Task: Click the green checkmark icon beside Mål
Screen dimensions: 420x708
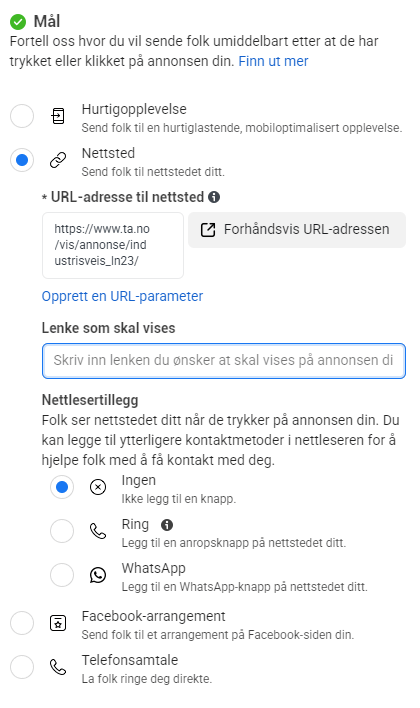Action: click(x=18, y=21)
